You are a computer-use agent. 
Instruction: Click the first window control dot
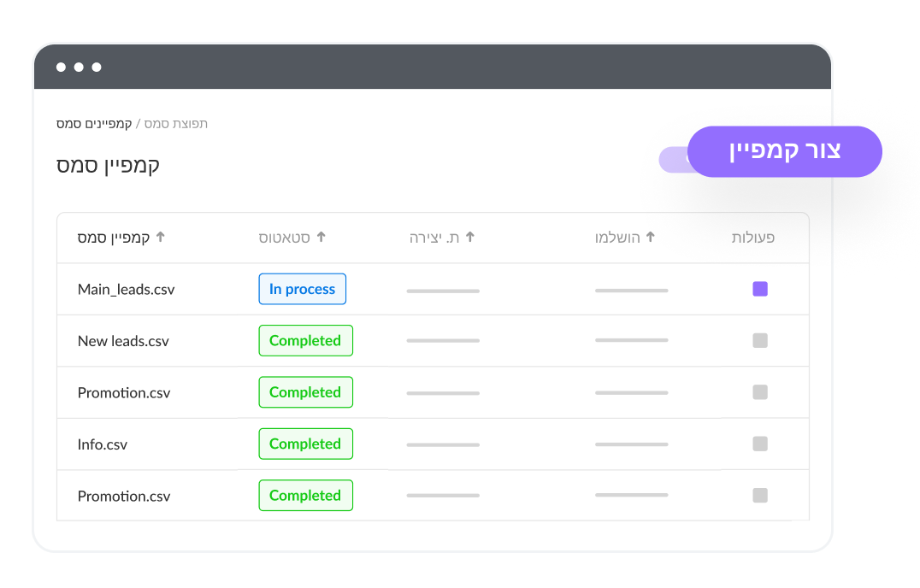coord(61,68)
